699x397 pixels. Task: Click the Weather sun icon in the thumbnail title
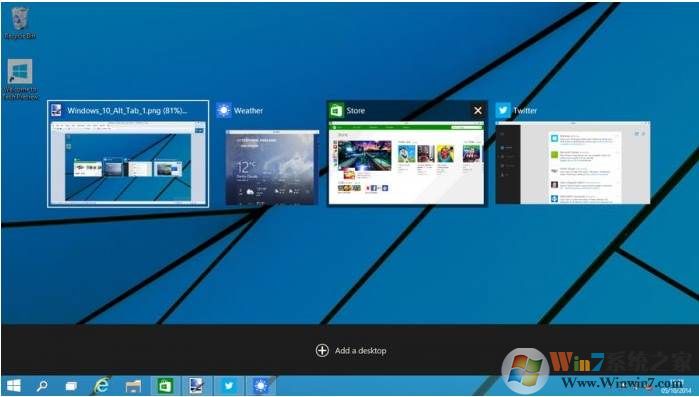[x=223, y=110]
